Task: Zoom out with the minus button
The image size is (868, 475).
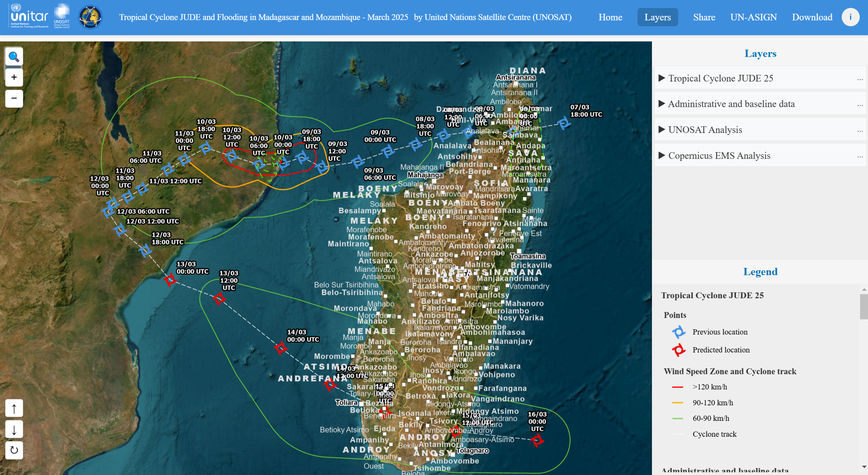Action: 14,98
